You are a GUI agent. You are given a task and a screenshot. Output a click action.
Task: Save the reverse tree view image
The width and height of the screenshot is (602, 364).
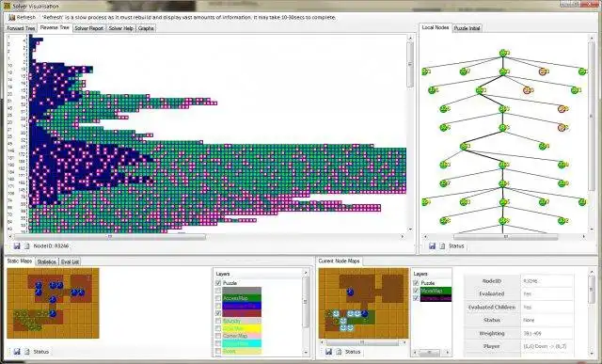pos(17,245)
